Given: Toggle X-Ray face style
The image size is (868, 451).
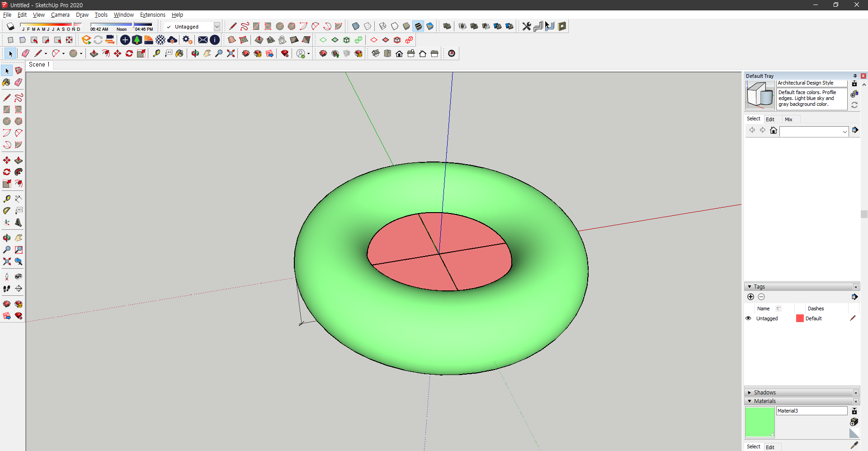Looking at the screenshot, I should pyautogui.click(x=356, y=26).
